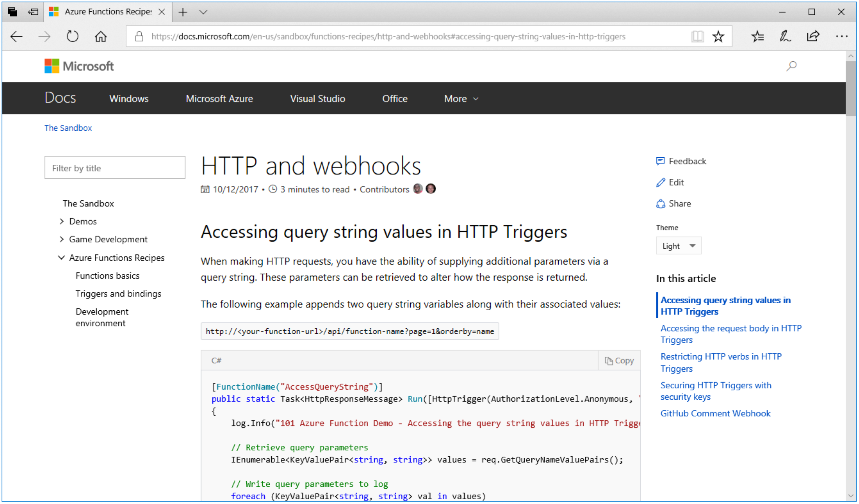Viewport: 859px width, 504px height.
Task: Refresh the page
Action: pos(72,36)
